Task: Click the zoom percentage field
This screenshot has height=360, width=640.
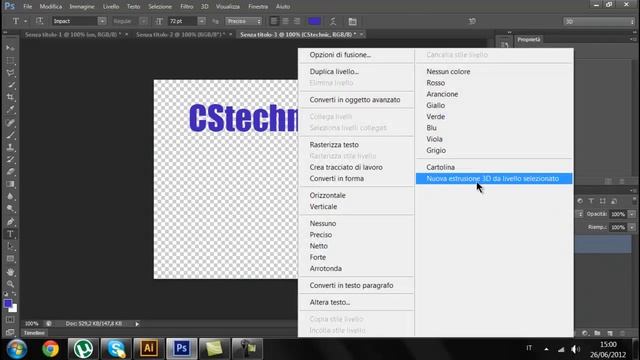Action: [31, 324]
